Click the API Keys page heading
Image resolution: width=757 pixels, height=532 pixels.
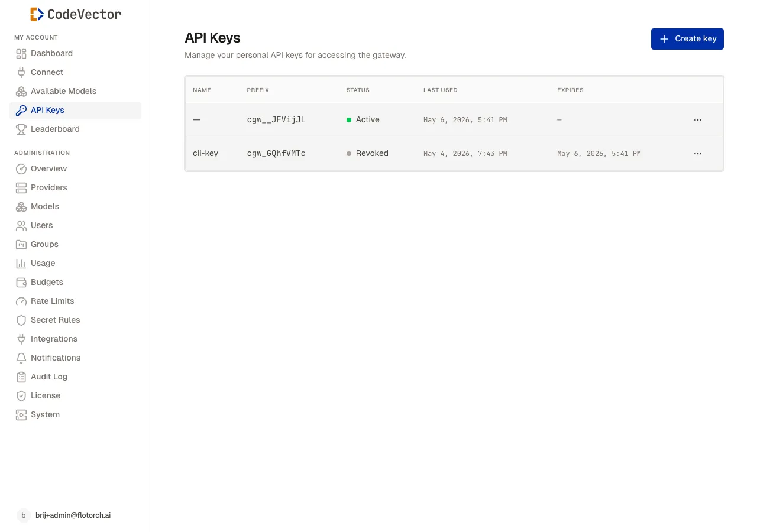(212, 38)
